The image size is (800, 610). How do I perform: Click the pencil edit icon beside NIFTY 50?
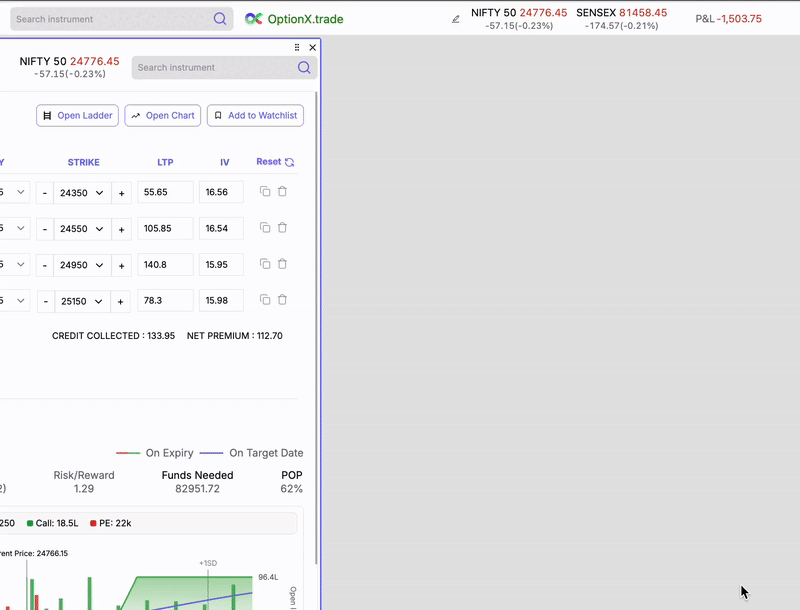click(x=456, y=19)
